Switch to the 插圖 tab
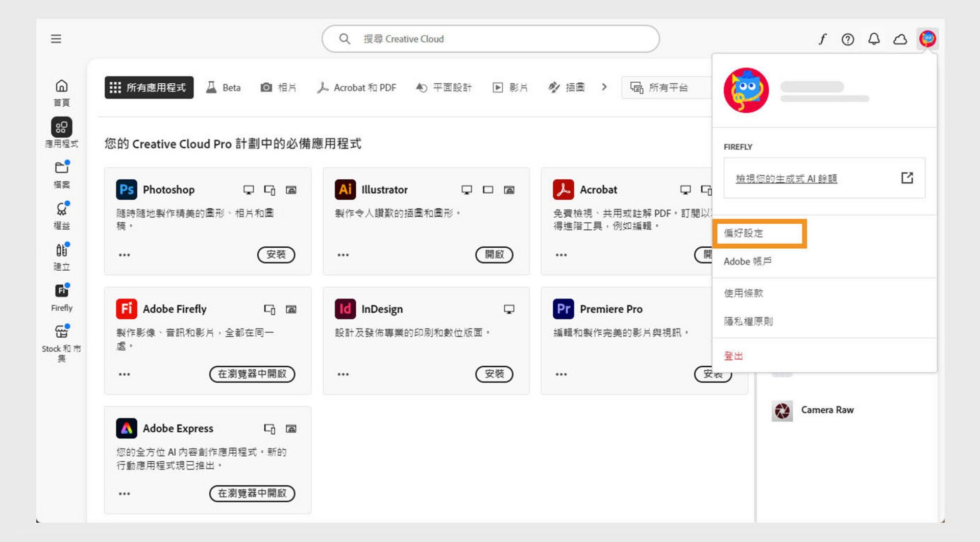This screenshot has width=980, height=542. pyautogui.click(x=566, y=87)
